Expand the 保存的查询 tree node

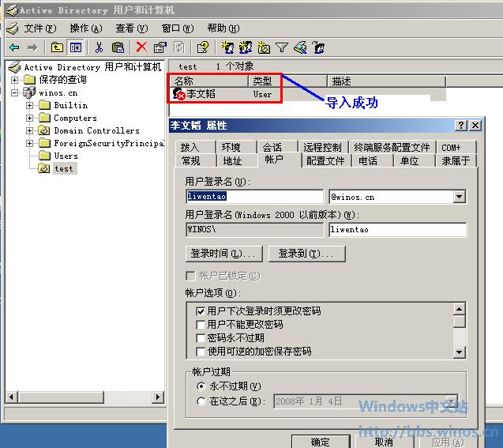tap(15, 80)
